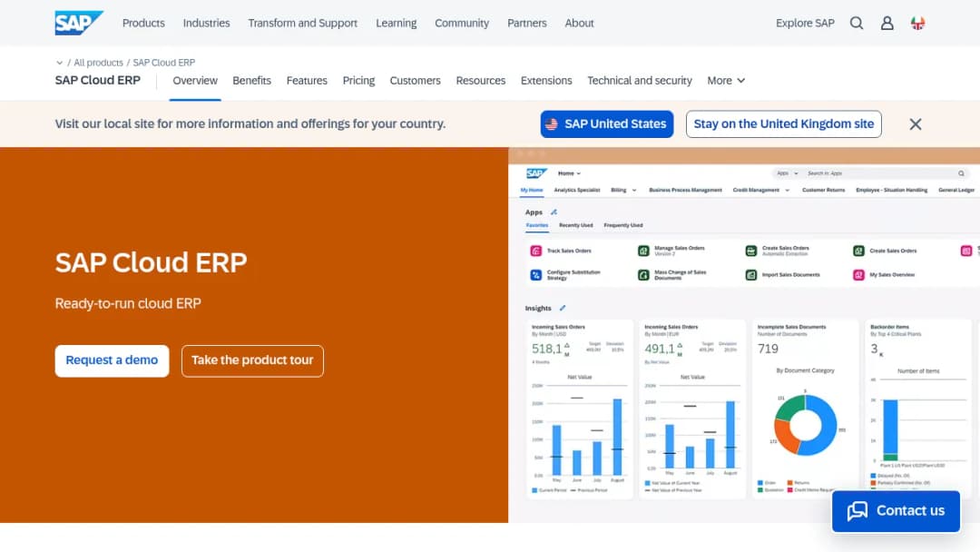This screenshot has width=980, height=552.
Task: Click Customer Returns in demo nav
Action: pos(823,190)
